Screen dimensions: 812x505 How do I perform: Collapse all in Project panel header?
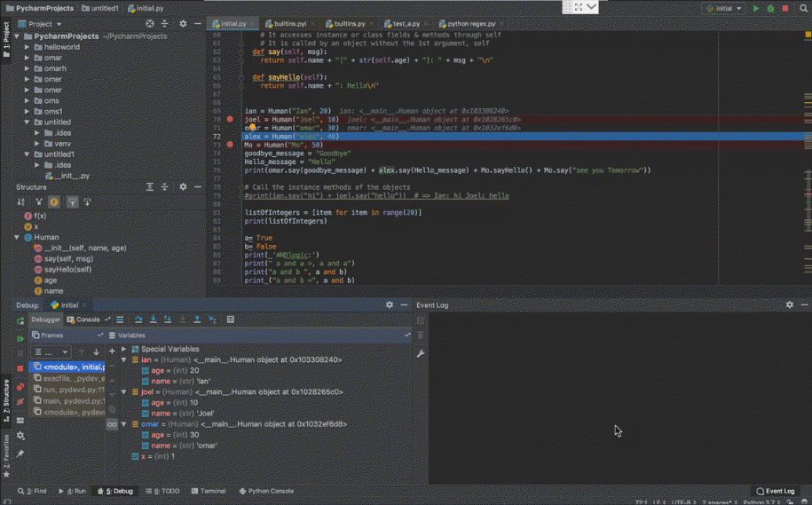click(165, 24)
